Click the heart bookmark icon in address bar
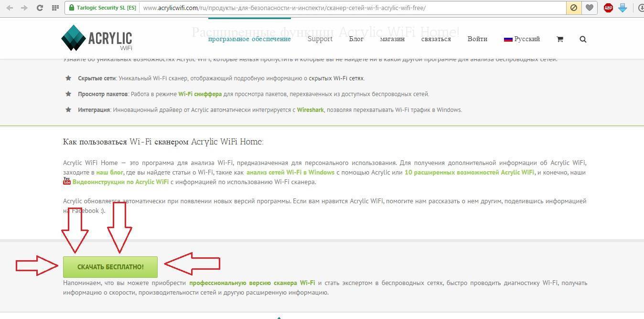644x319 pixels. [x=590, y=8]
